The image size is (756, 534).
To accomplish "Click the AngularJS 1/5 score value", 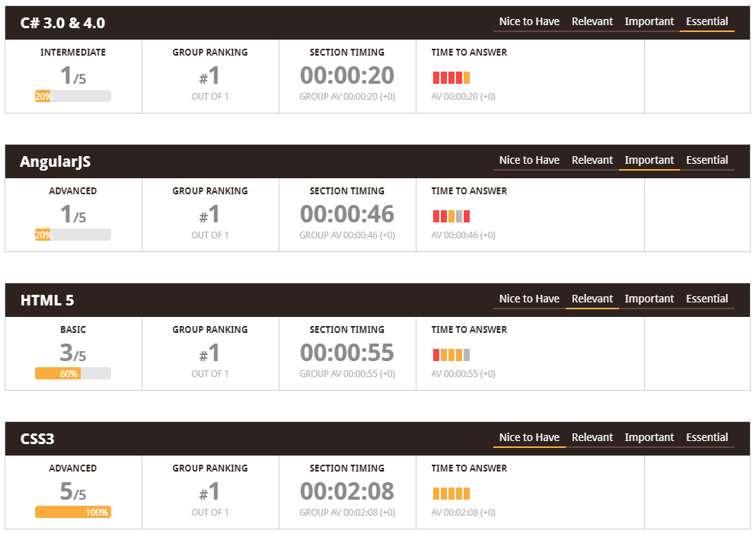I will (73, 214).
